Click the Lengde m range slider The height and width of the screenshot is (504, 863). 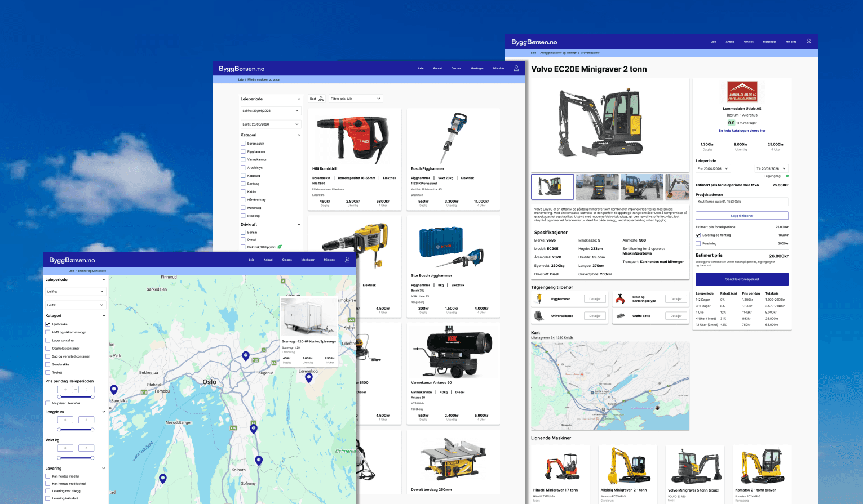76,430
